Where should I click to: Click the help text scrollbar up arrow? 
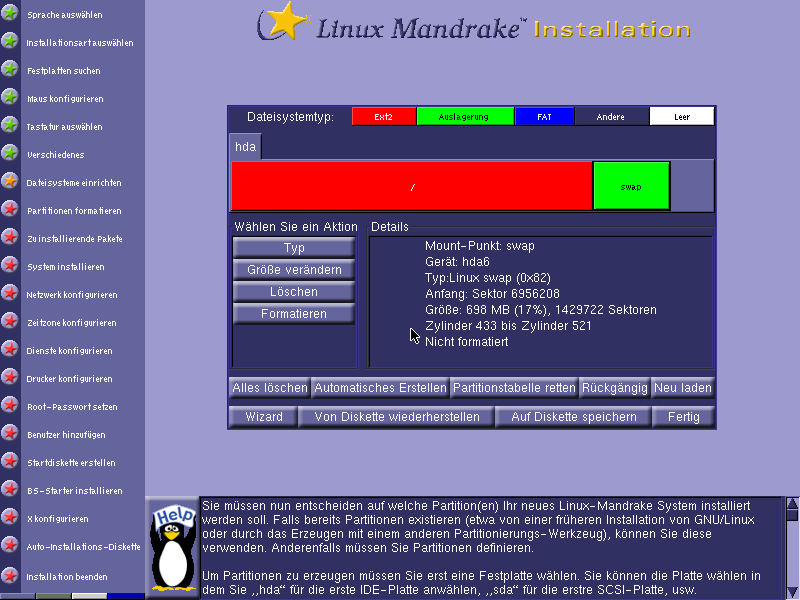tap(792, 504)
